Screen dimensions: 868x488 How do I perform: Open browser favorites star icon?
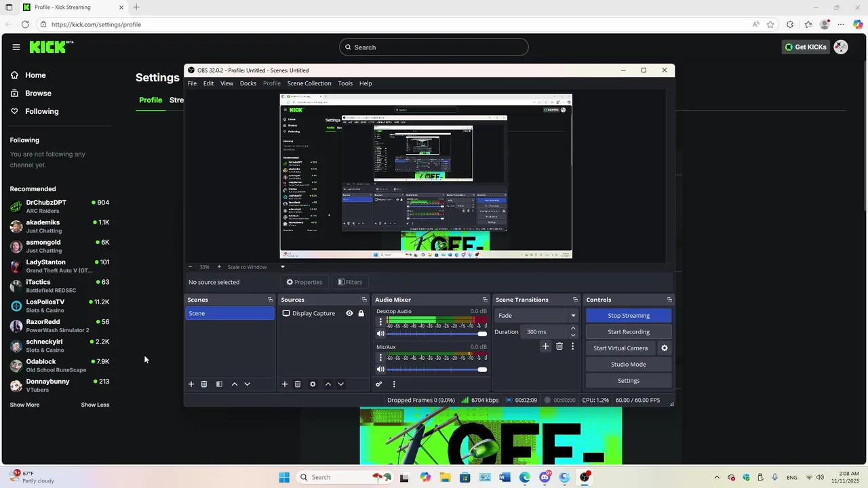coord(770,24)
